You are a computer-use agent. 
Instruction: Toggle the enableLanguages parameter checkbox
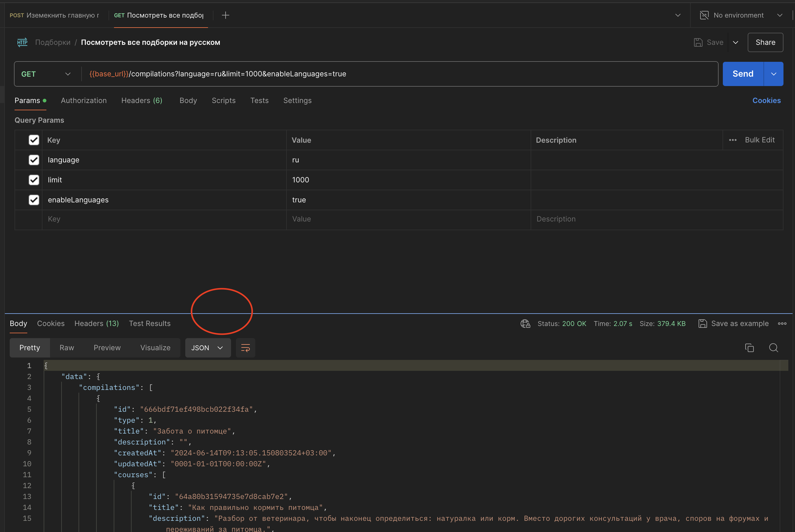tap(34, 200)
